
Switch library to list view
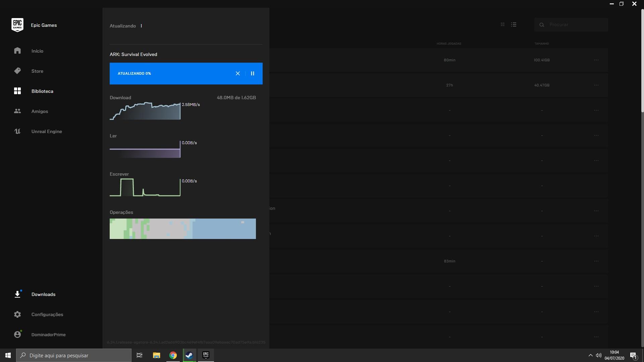(x=514, y=24)
